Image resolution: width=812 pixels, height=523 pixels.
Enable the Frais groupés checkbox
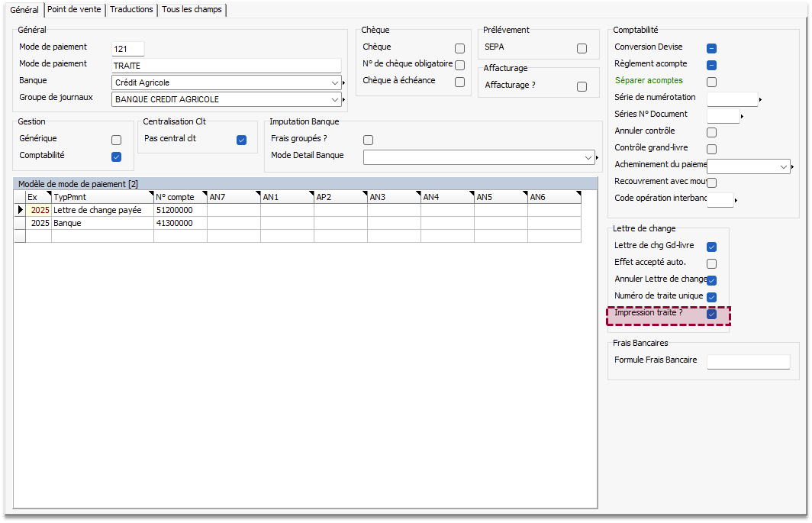tap(368, 140)
